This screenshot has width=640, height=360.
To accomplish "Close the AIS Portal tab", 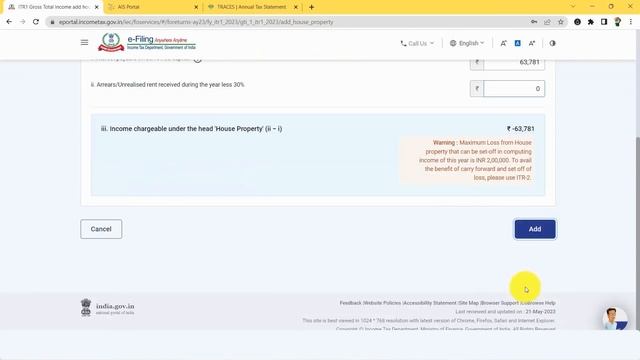I will point(196,7).
